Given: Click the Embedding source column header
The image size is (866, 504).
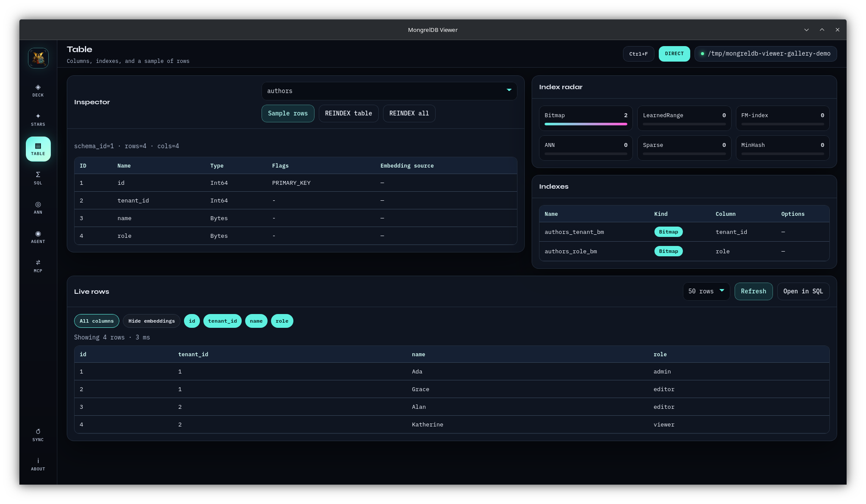Looking at the screenshot, I should click(407, 166).
